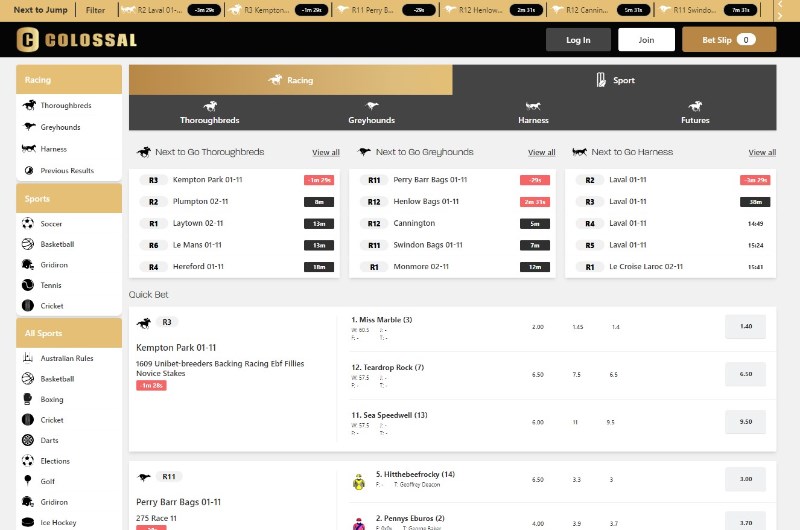Select the Thoroughbreds horse icon tab

coord(210,113)
